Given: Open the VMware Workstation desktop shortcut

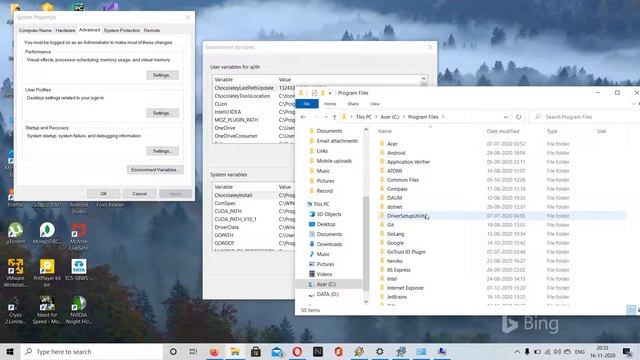Looking at the screenshot, I should coord(15,273).
